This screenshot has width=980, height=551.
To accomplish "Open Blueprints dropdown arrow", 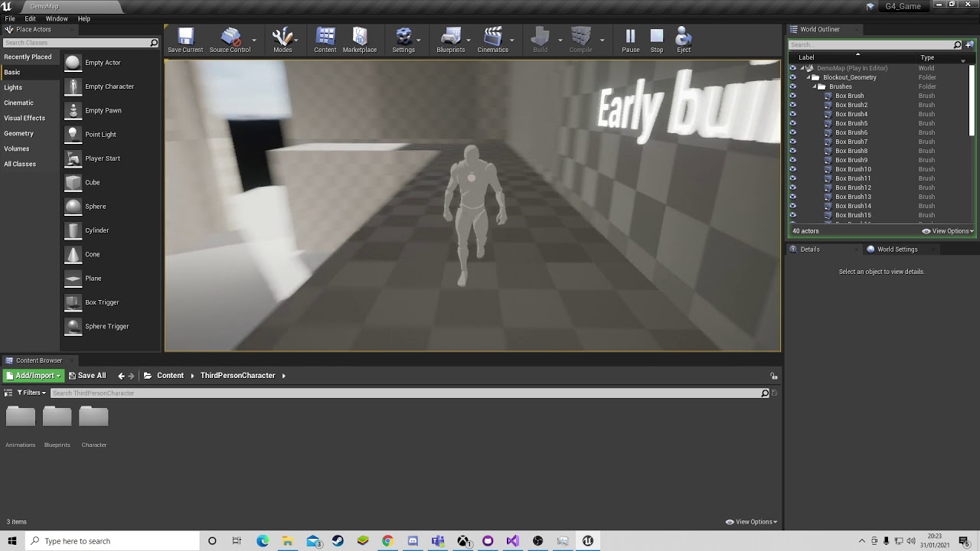I will [469, 41].
